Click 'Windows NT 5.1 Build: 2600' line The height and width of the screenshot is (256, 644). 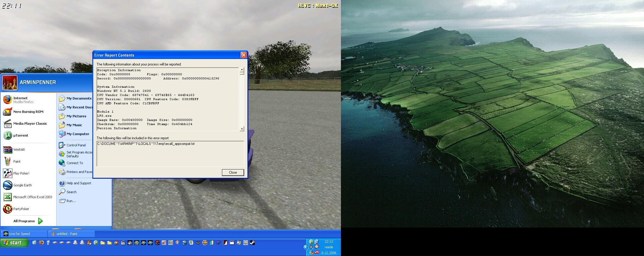tap(124, 91)
